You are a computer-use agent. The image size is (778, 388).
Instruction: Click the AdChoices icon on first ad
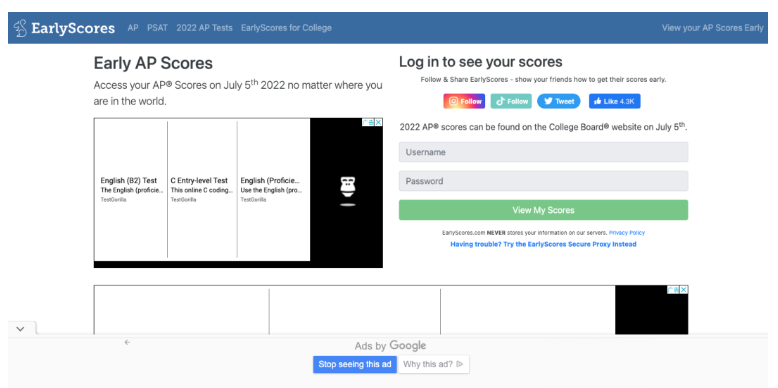click(x=368, y=122)
